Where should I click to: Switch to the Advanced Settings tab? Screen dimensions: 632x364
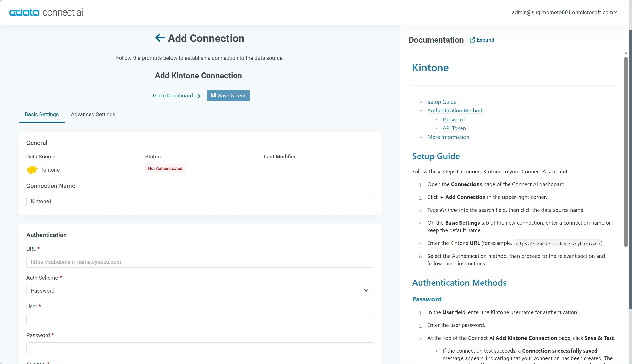click(93, 114)
